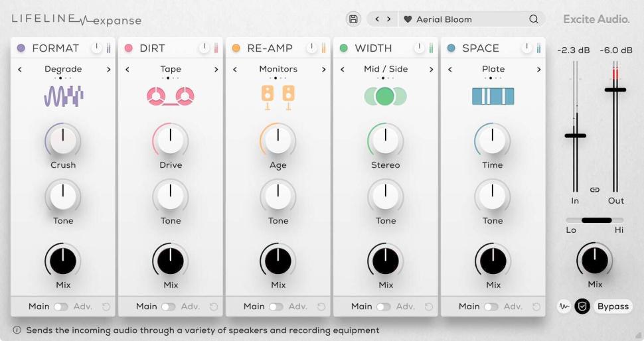644x341 pixels.
Task: Click the preset search magnifier icon
Action: tap(534, 19)
